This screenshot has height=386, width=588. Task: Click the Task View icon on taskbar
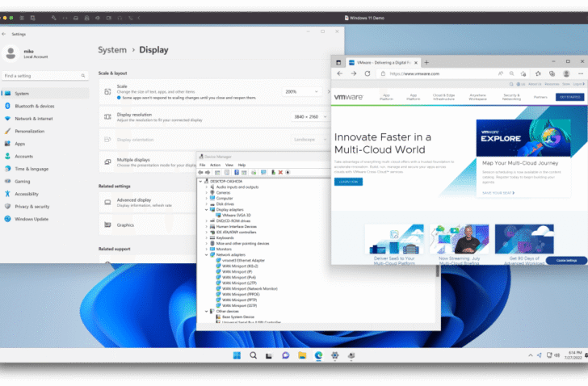tap(269, 355)
